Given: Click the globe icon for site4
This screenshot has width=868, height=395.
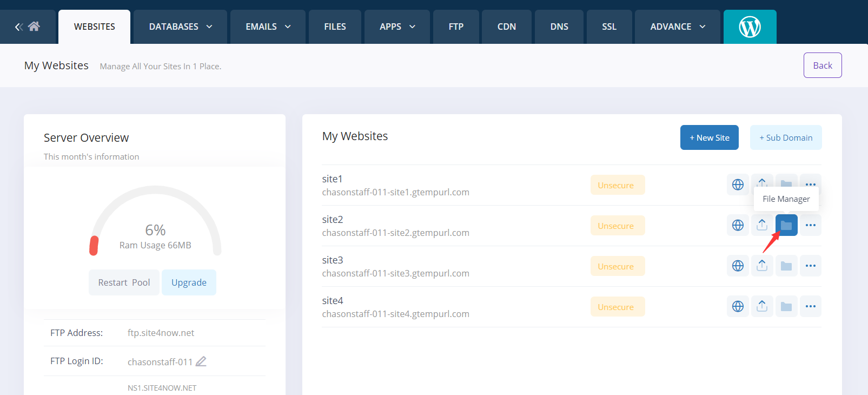Looking at the screenshot, I should (x=738, y=306).
